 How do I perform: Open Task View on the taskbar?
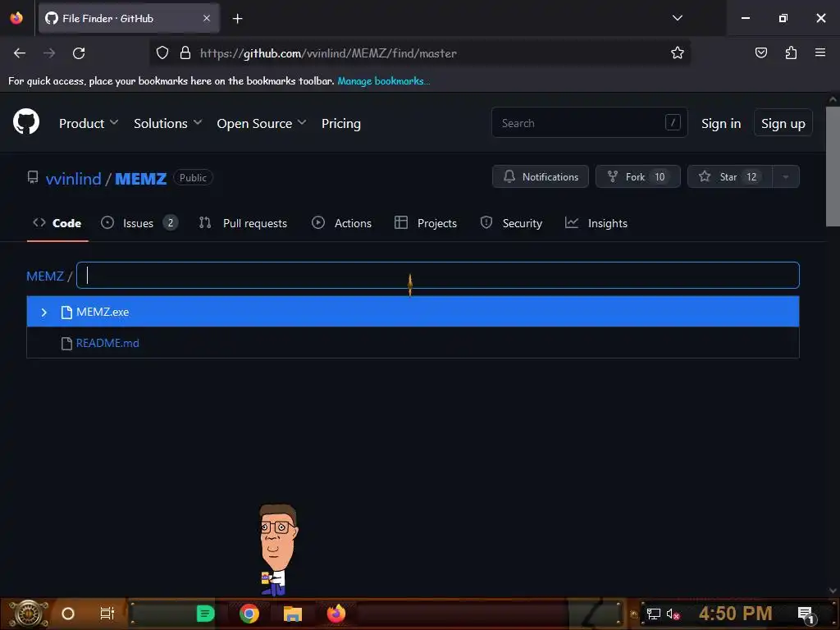[x=107, y=614]
